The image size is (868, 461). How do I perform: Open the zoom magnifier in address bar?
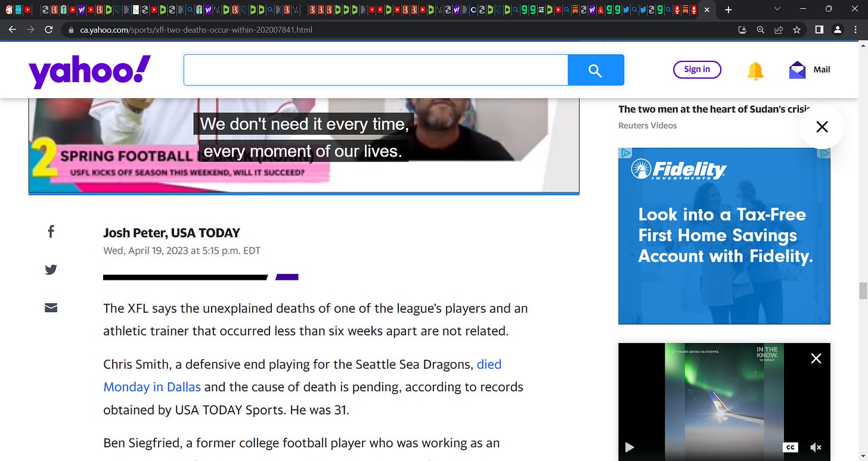coord(760,29)
